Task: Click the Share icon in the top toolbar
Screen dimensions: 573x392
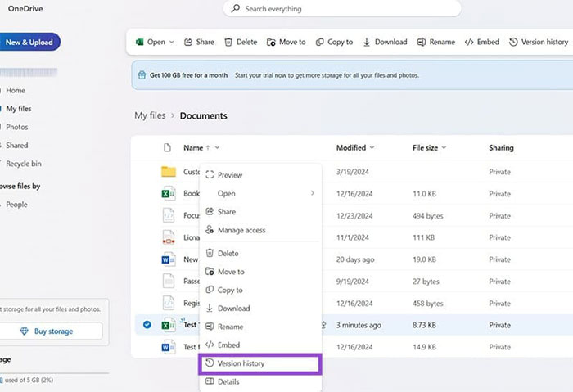Action: pos(188,42)
